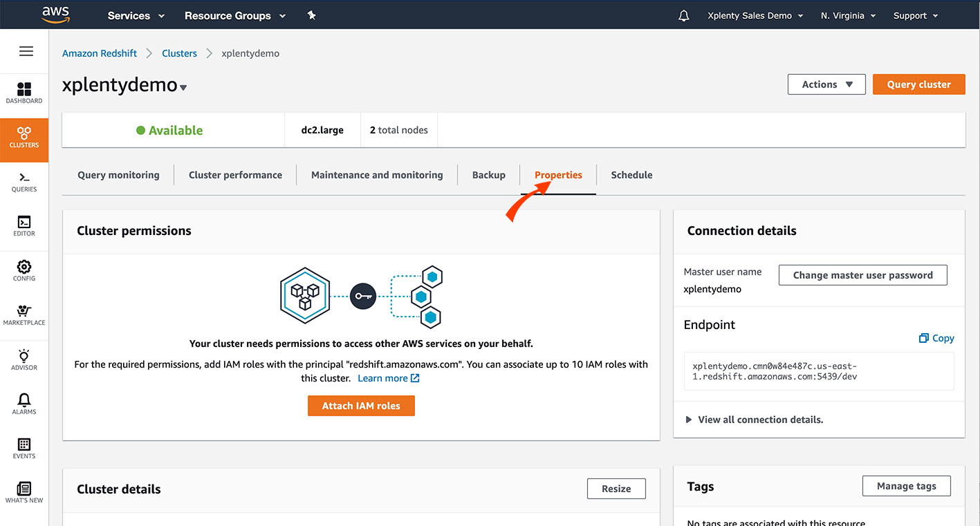Image resolution: width=980 pixels, height=526 pixels.
Task: Open AWS notifications via the bell icon
Action: coord(683,15)
